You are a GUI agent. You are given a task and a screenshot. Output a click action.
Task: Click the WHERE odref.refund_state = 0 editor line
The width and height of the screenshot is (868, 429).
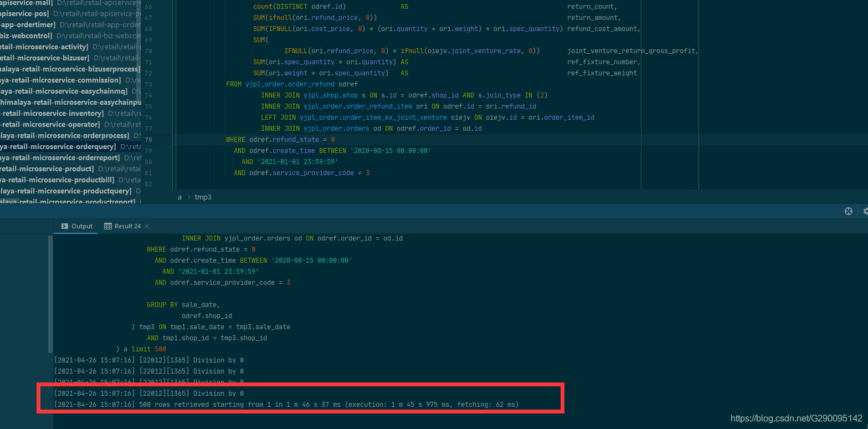(280, 140)
